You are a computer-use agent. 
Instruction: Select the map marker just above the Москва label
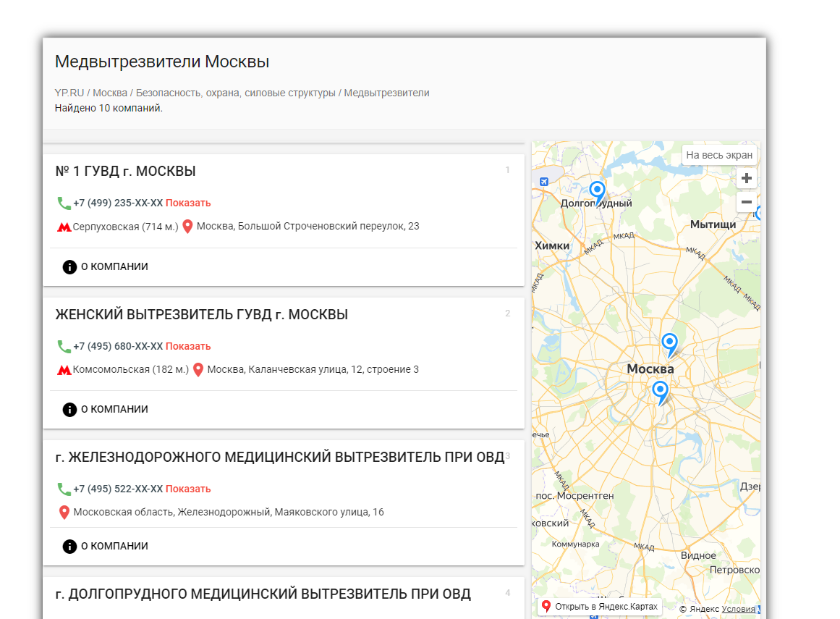[x=670, y=343]
